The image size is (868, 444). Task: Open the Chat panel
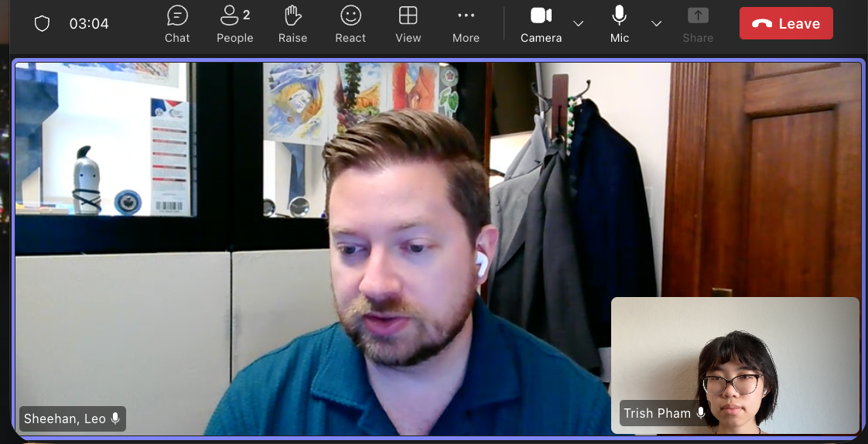tap(177, 24)
